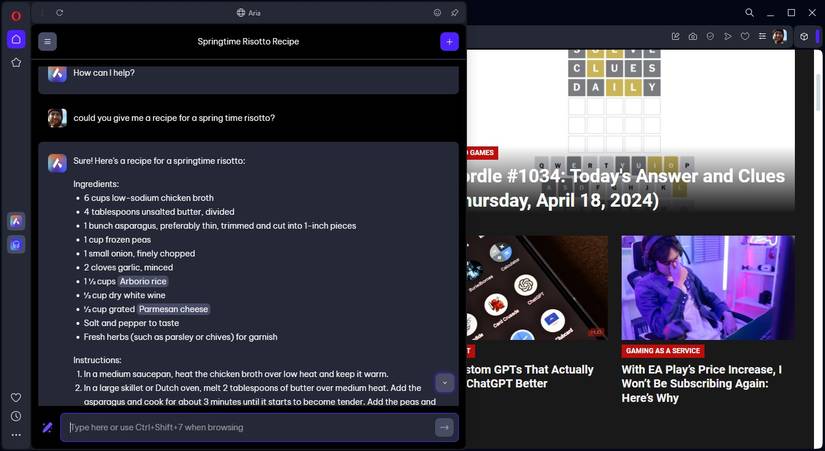Click the 'Instructions:' heading
Viewport: 825px width, 451px height.
tap(97, 360)
